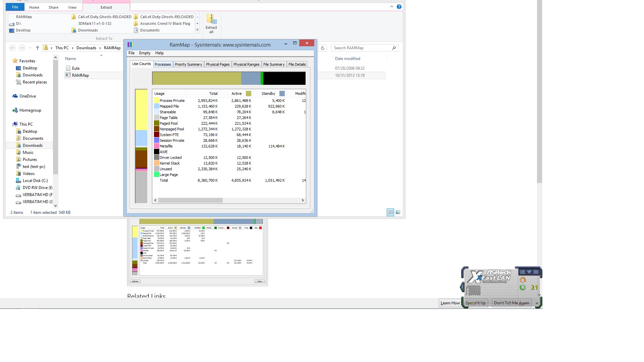Open the Empty menu in RamMap

pyautogui.click(x=145, y=53)
